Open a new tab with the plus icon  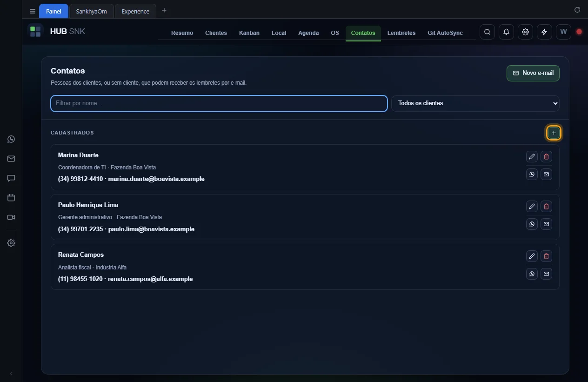click(164, 11)
